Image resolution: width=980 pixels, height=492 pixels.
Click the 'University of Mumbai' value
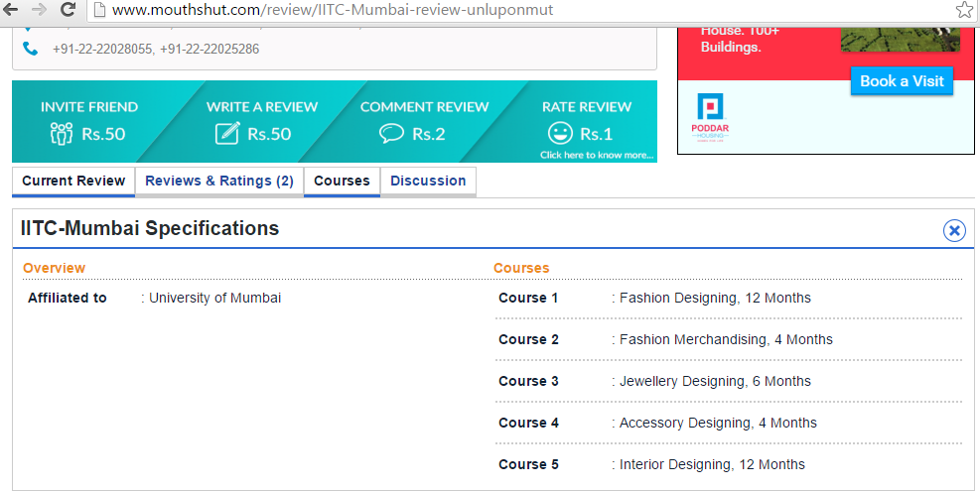point(215,298)
